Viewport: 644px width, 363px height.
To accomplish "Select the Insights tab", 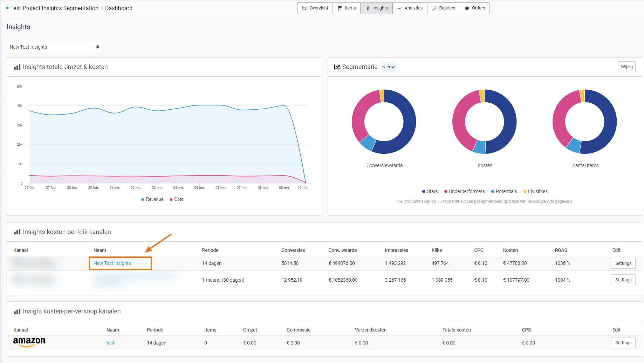I will (376, 8).
